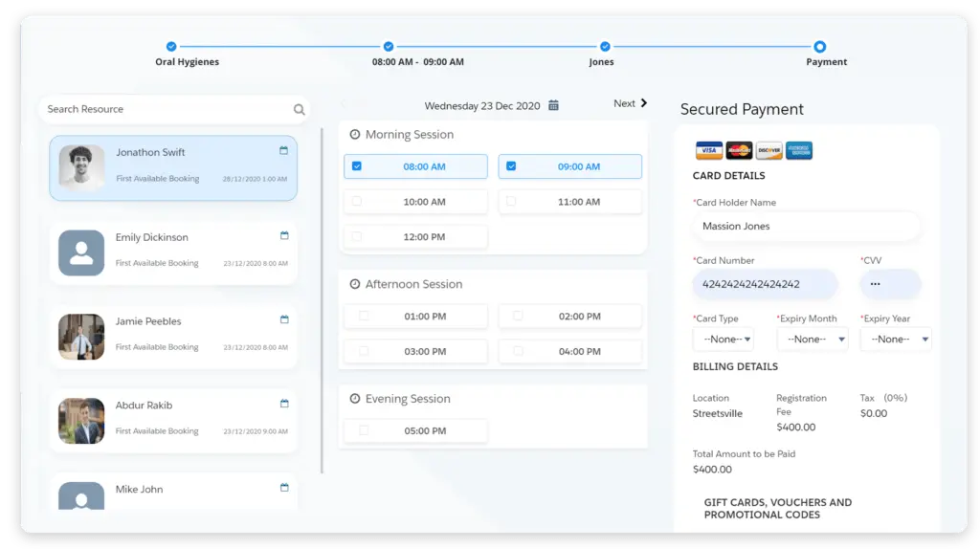Click Emily Dickinson's calendar icon

[284, 235]
